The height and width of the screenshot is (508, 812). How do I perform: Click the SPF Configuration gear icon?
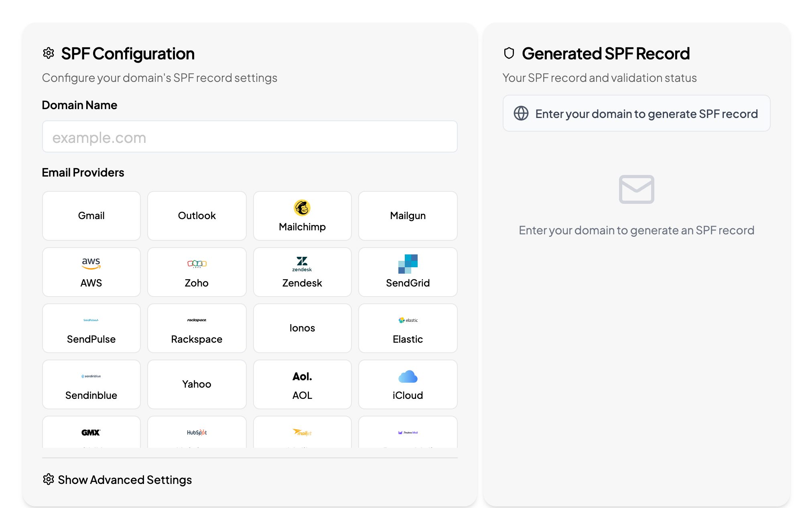[49, 53]
